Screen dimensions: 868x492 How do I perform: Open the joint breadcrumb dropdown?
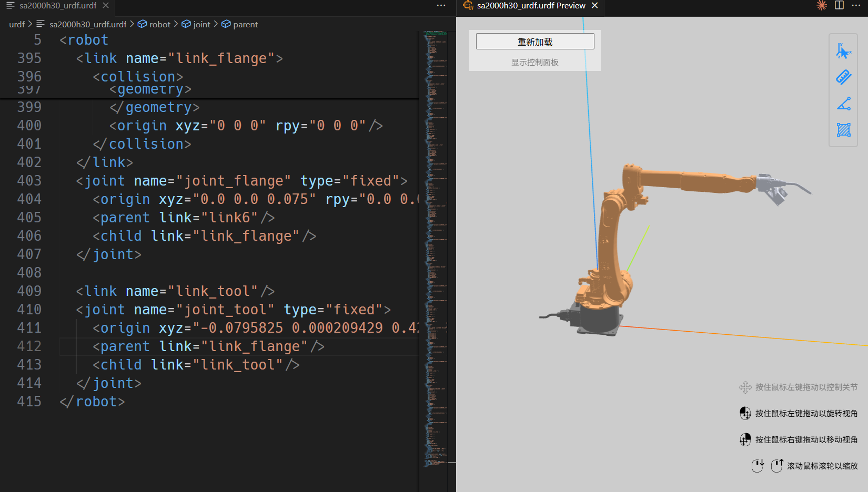[201, 24]
